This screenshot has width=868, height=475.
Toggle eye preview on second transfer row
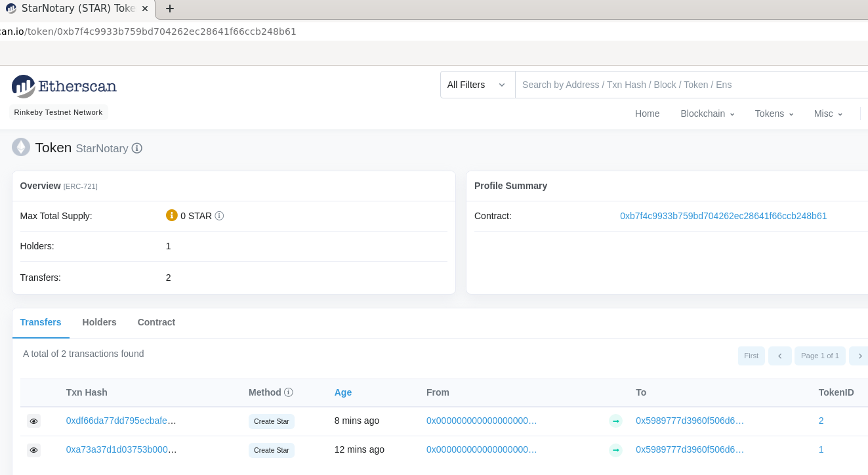33,450
